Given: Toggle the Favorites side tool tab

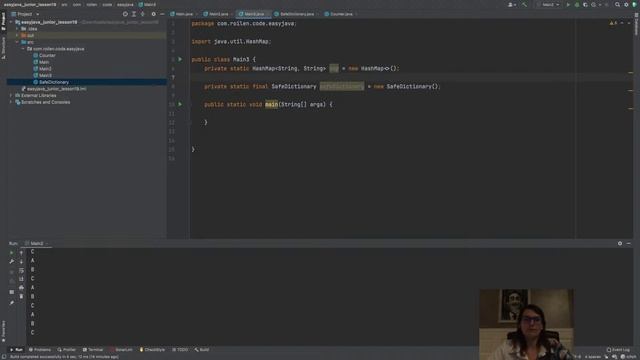Looking at the screenshot, I should 3,331.
